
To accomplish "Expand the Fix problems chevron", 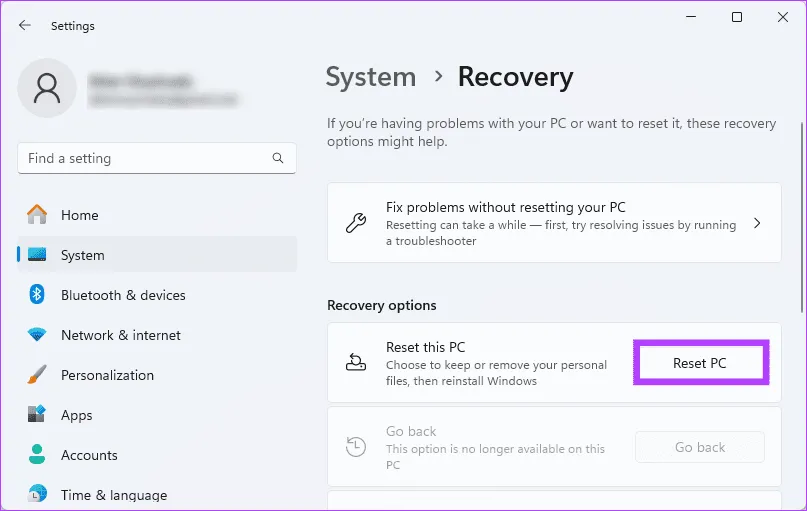I will (757, 223).
